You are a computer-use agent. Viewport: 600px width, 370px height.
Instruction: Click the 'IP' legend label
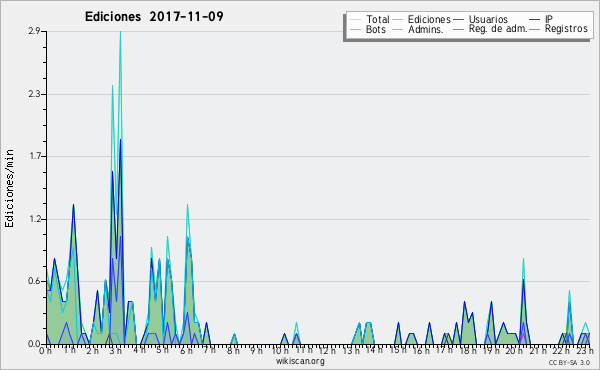(549, 19)
